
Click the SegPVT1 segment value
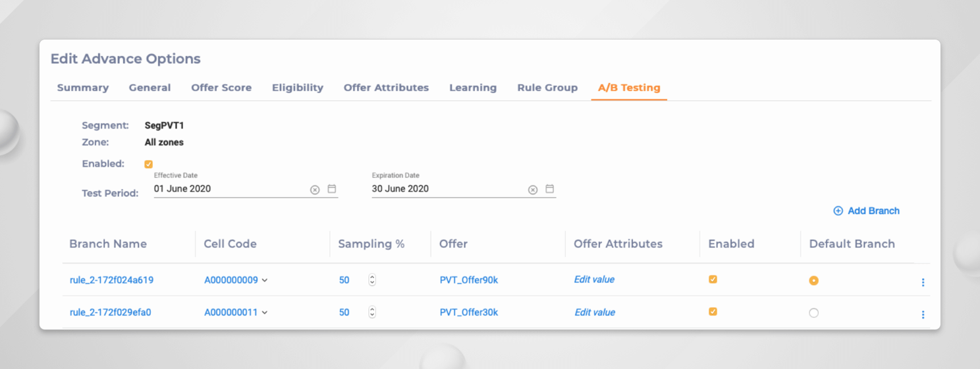click(x=165, y=125)
